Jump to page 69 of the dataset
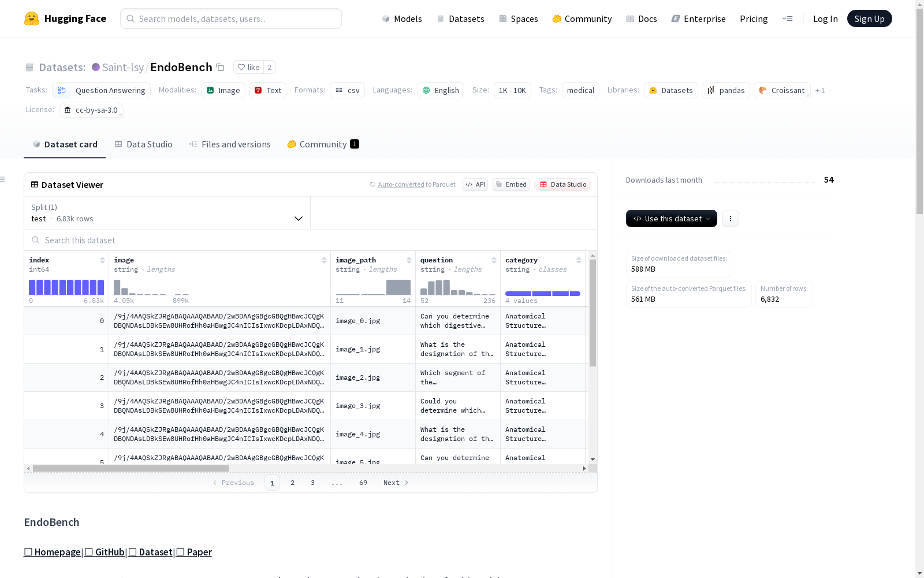 coord(363,483)
